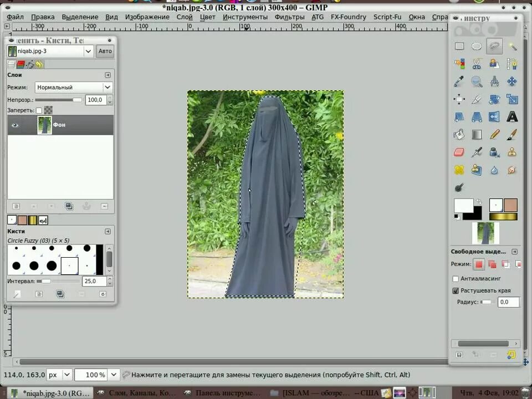This screenshot has width=532, height=399.
Task: Open the Script-Fu menu
Action: 387,17
